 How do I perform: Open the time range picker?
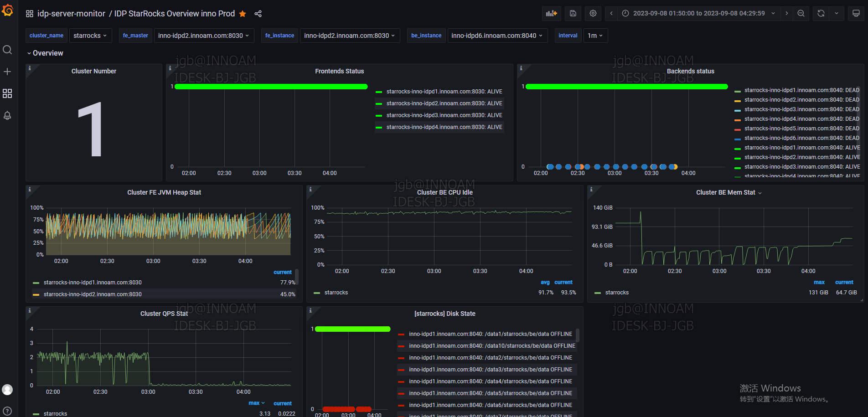699,13
